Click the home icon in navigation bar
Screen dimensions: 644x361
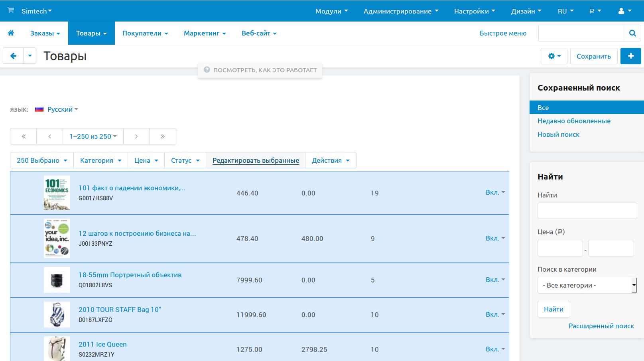coord(11,33)
